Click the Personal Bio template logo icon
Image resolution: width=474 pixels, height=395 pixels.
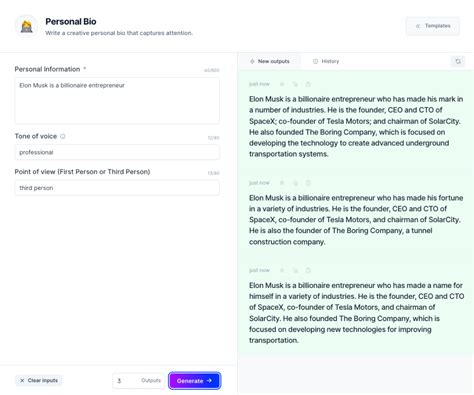(27, 26)
